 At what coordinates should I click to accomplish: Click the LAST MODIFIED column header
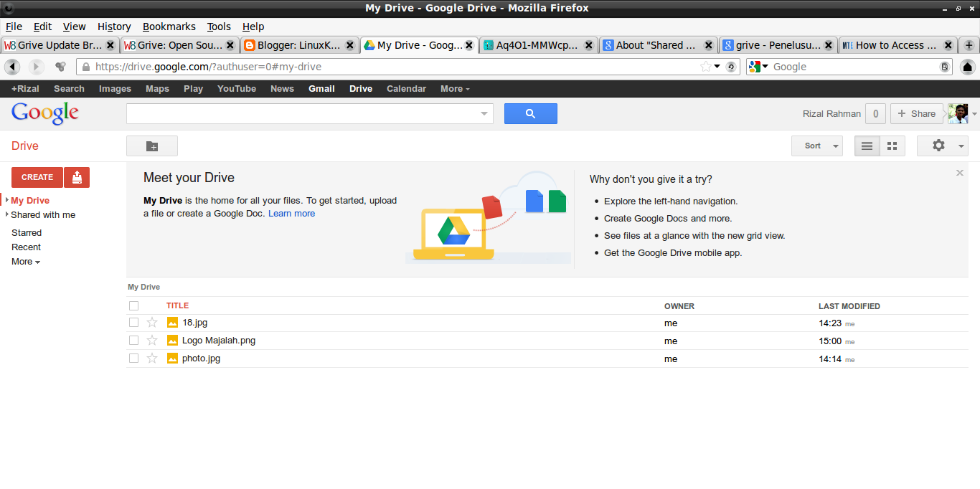[849, 306]
